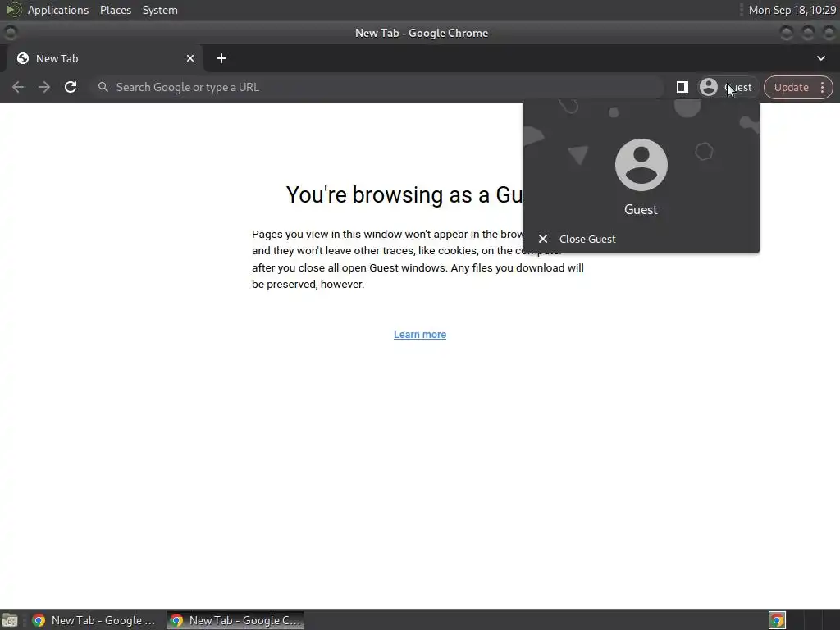840x630 pixels.
Task: Click the Update button
Action: pos(792,87)
